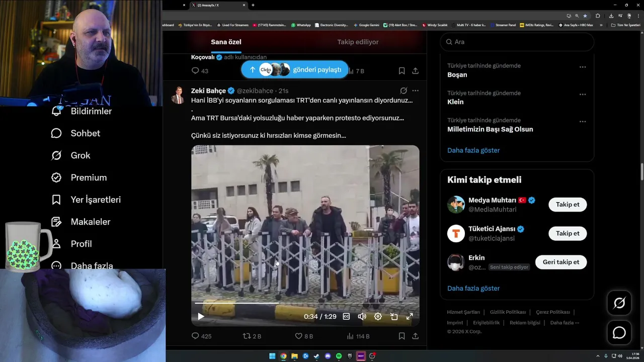Screen dimensions: 644x362
Task: Switch to the Takip ediliyor tab
Action: coord(358,42)
